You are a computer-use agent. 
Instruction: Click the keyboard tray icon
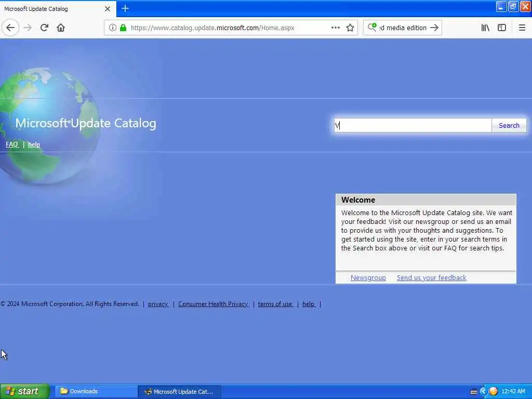(474, 392)
